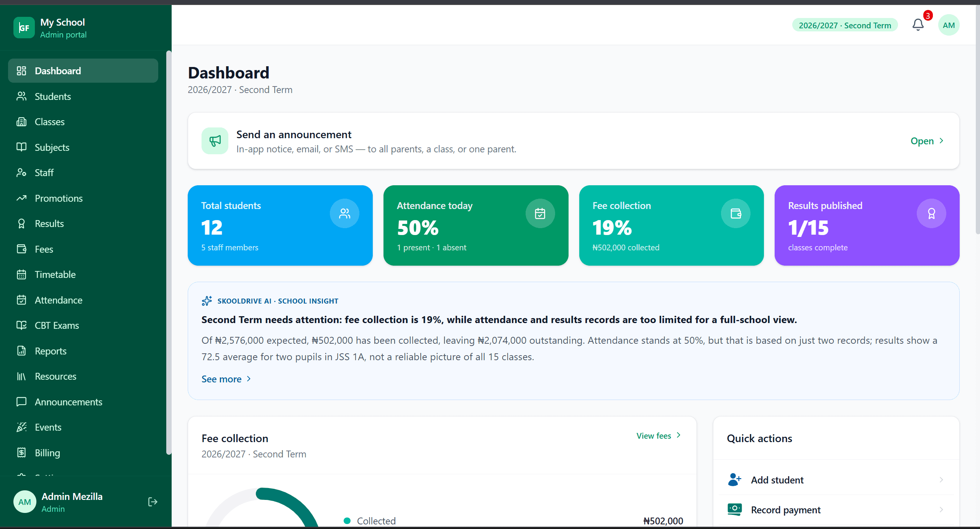This screenshot has width=980, height=529.
Task: Click the See more link
Action: coord(226,379)
